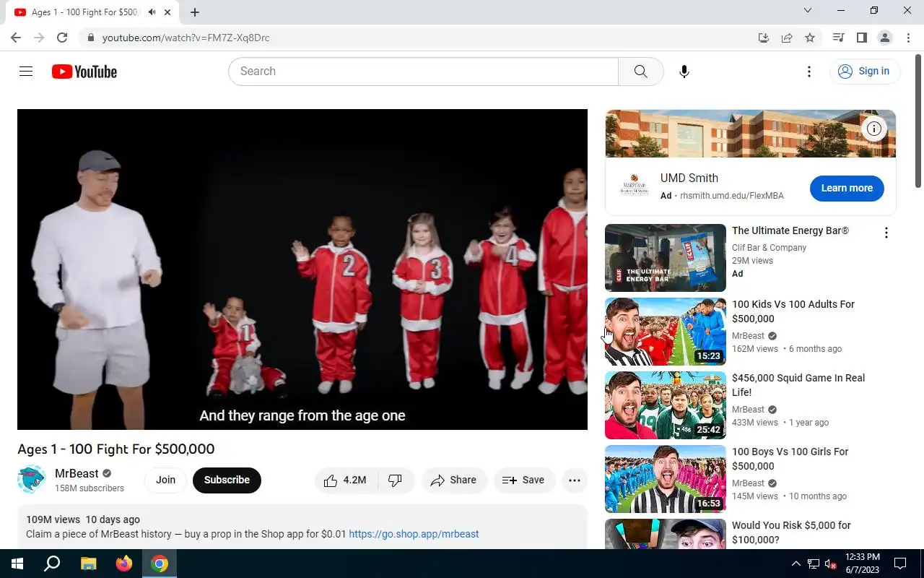Start voice search with microphone icon
924x578 pixels.
pyautogui.click(x=684, y=72)
